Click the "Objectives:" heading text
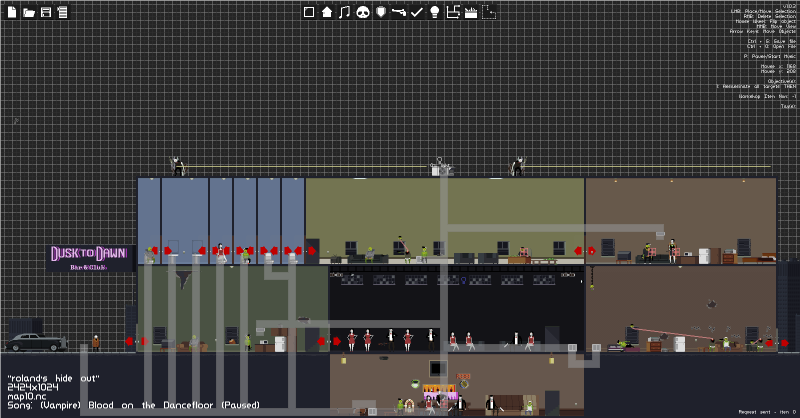This screenshot has width=800, height=418. (782, 81)
